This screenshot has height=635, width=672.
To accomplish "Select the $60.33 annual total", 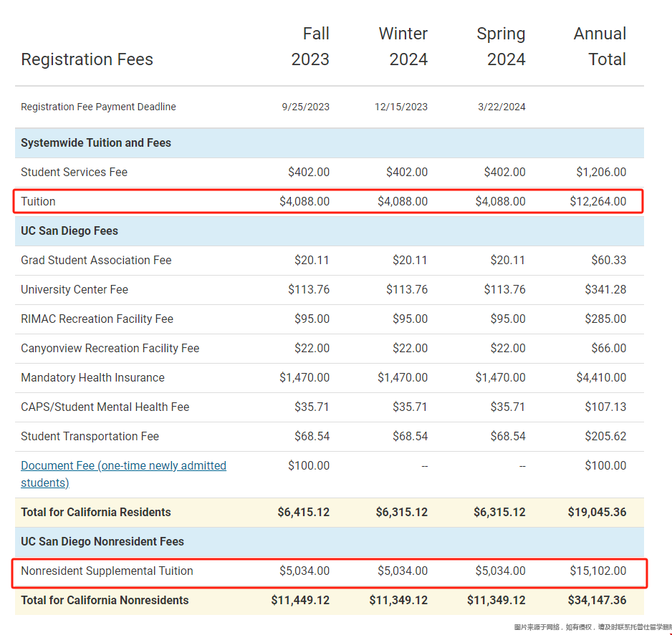I will (x=608, y=260).
